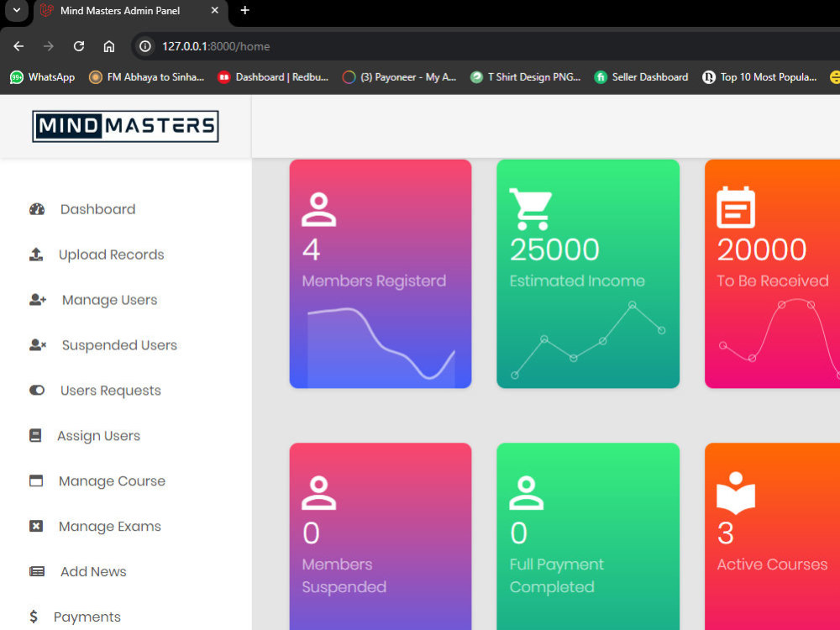
Task: Open Dashboard in the sidebar menu
Action: pos(98,209)
